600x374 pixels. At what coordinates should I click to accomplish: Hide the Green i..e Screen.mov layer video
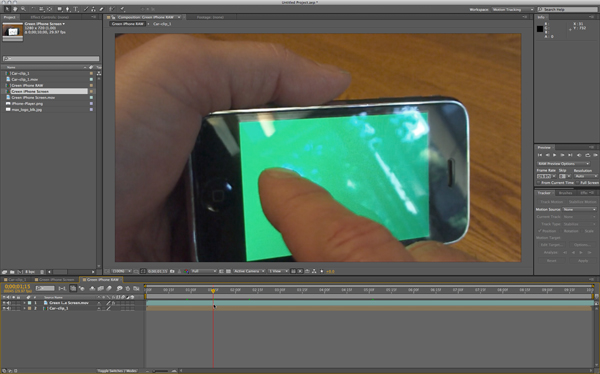(4, 303)
